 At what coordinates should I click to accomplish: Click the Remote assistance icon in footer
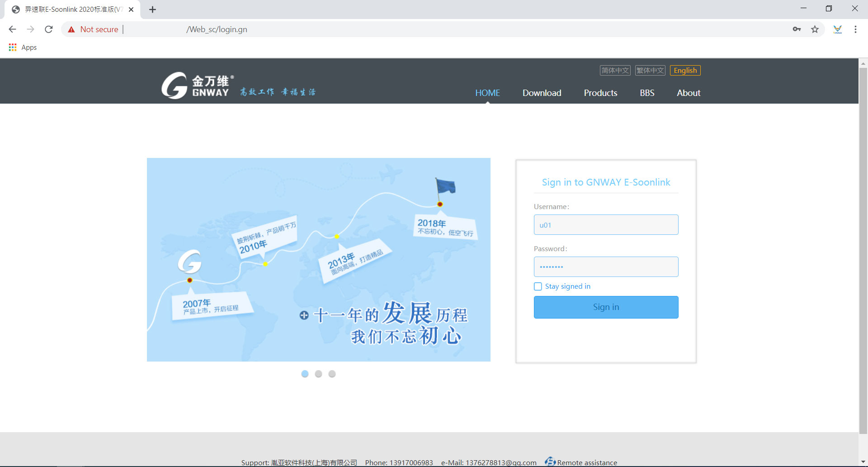pos(550,462)
